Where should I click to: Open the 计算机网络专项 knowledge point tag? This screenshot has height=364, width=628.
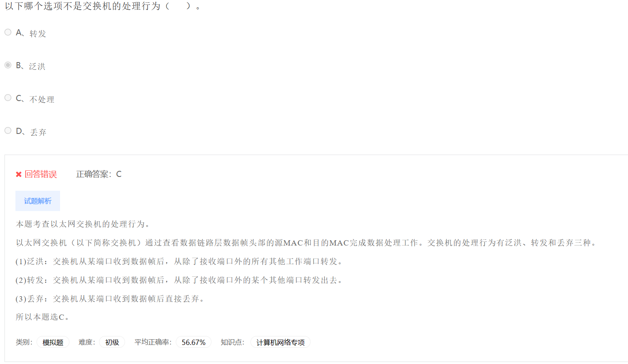click(x=281, y=342)
